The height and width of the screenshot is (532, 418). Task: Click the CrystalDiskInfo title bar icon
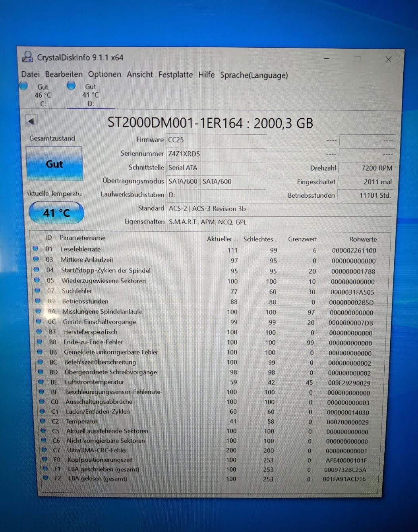(27, 57)
